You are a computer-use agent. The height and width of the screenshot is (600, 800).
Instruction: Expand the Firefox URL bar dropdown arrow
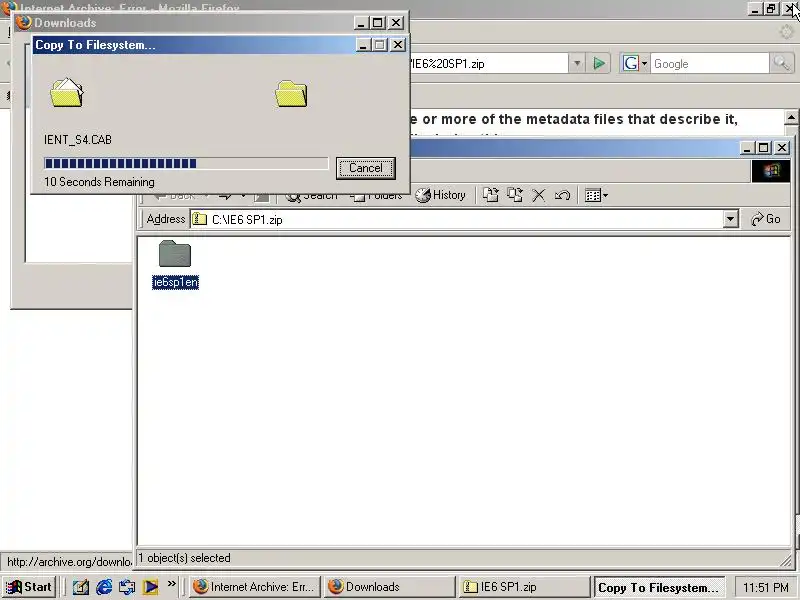(577, 64)
